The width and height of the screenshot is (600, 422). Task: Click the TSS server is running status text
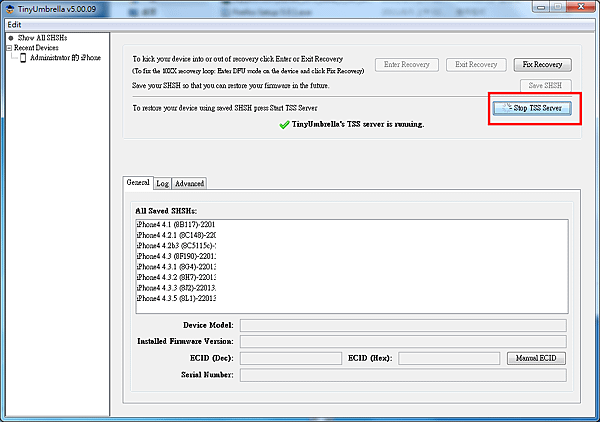(358, 124)
